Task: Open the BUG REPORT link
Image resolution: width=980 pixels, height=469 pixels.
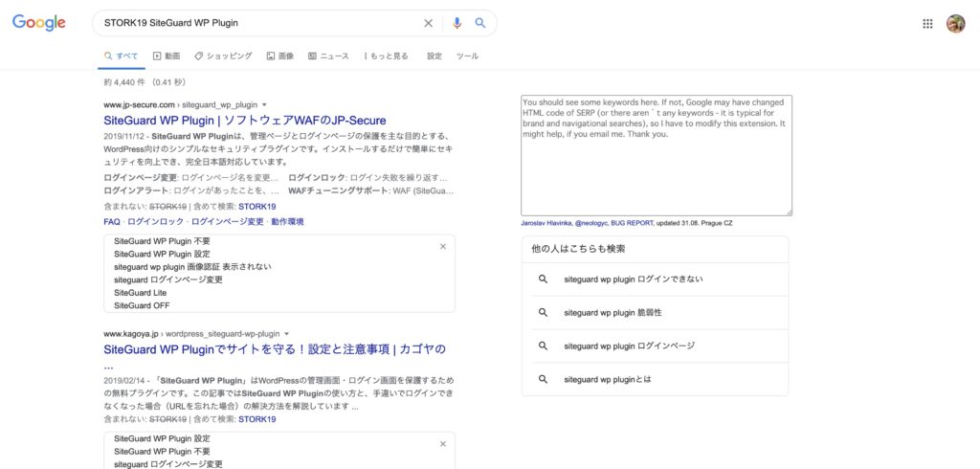Action: (632, 223)
